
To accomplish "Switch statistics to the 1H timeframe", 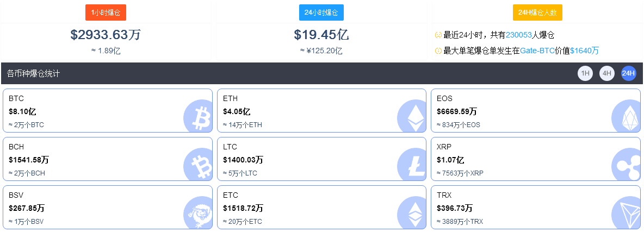I will tap(585, 73).
